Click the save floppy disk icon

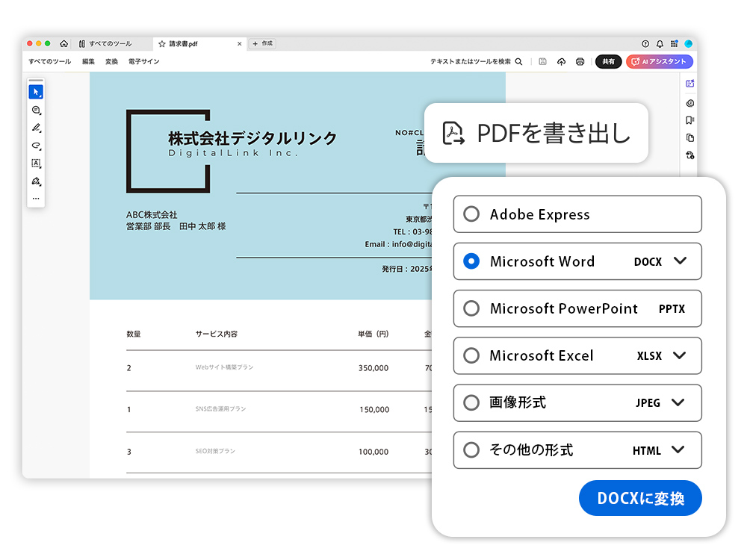coord(542,61)
